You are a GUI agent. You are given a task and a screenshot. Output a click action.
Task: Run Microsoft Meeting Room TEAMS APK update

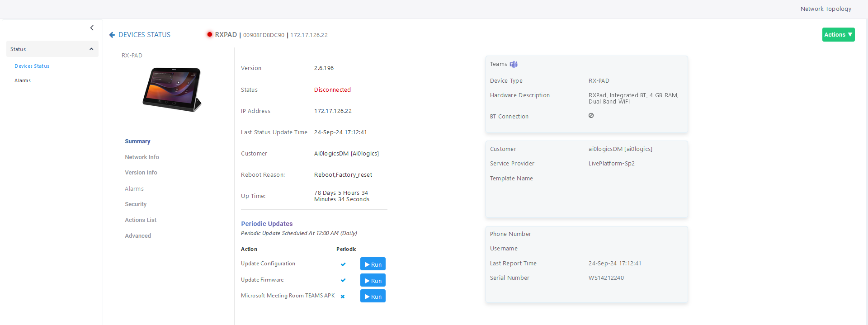click(373, 296)
